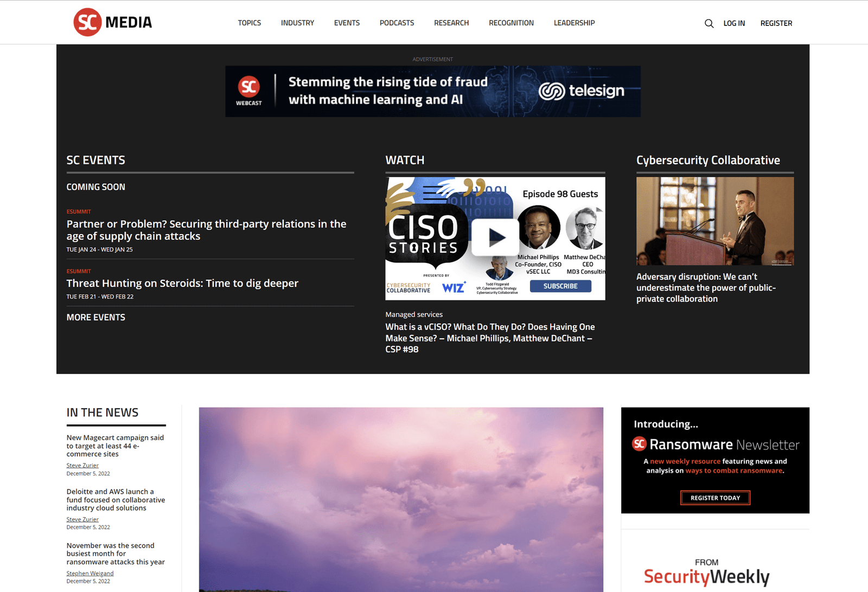Open the Partner or Problem eSummit event

pyautogui.click(x=206, y=230)
